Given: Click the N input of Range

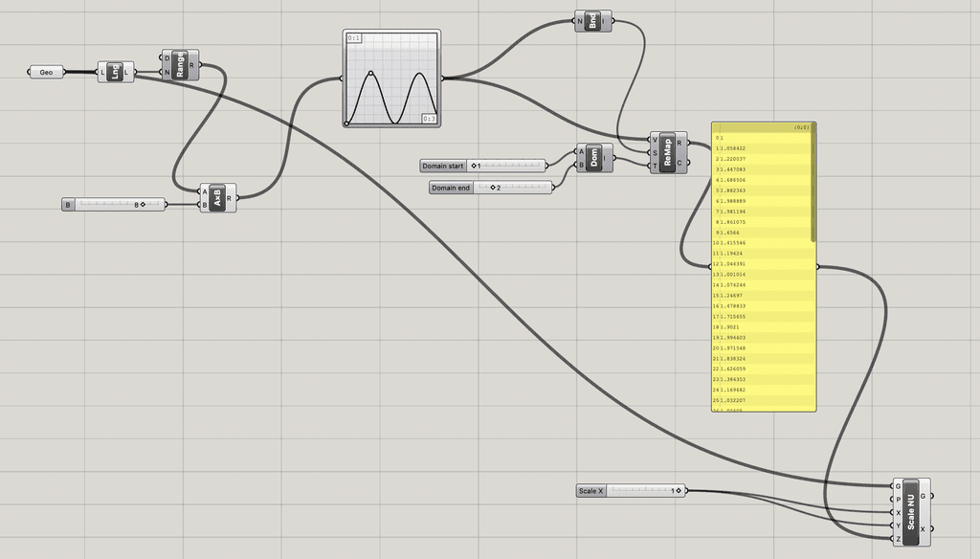Looking at the screenshot, I should tap(167, 73).
